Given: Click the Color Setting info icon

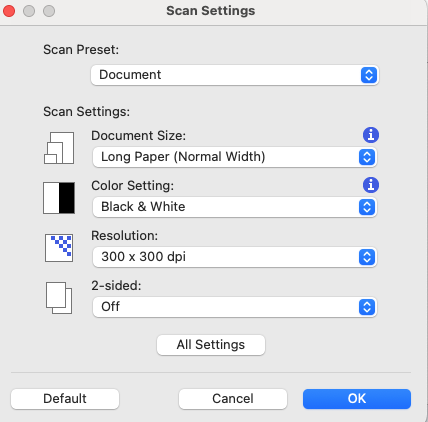Looking at the screenshot, I should tap(371, 185).
